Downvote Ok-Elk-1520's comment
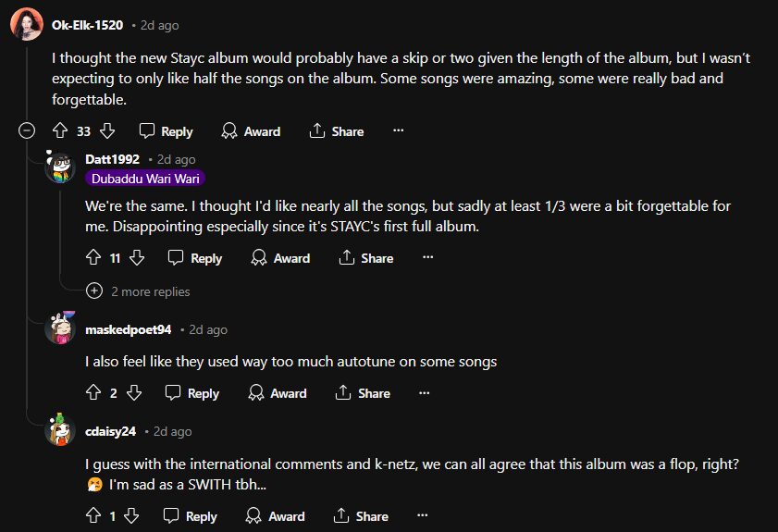 106,131
